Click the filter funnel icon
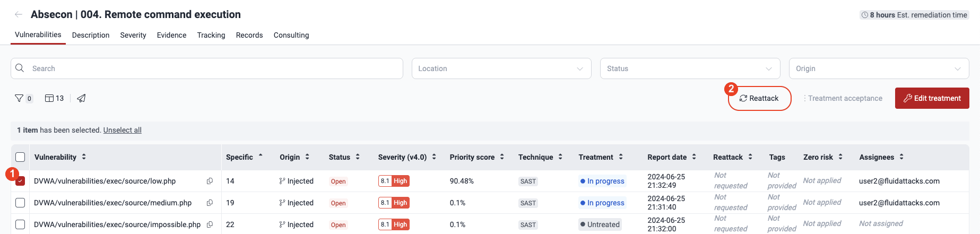Image resolution: width=980 pixels, height=234 pixels. [19, 98]
